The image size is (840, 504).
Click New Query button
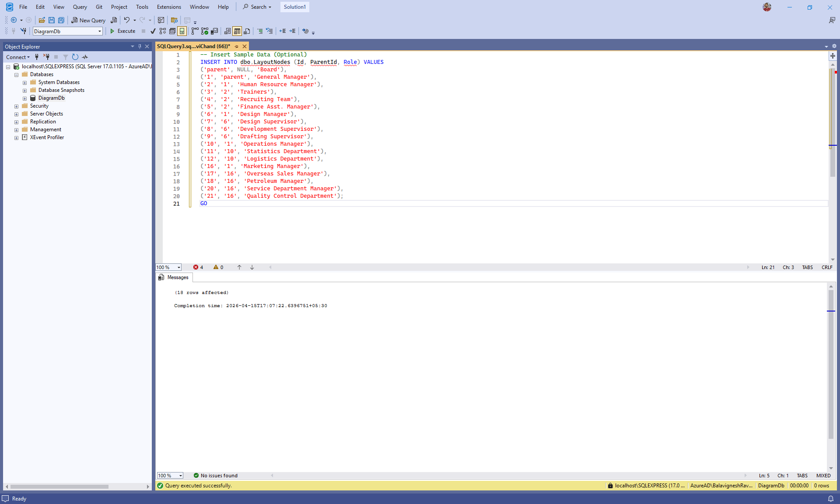pos(88,20)
